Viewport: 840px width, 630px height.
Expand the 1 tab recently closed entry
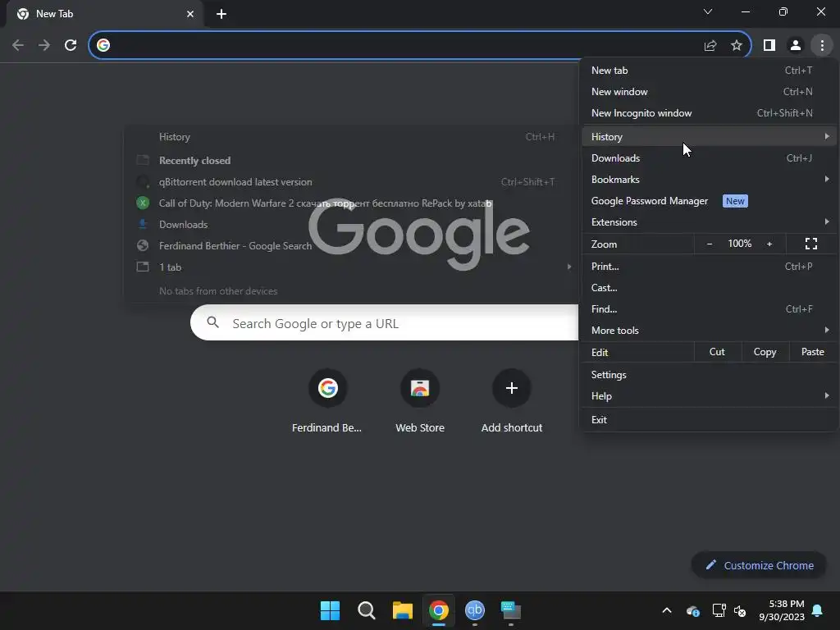[351, 267]
